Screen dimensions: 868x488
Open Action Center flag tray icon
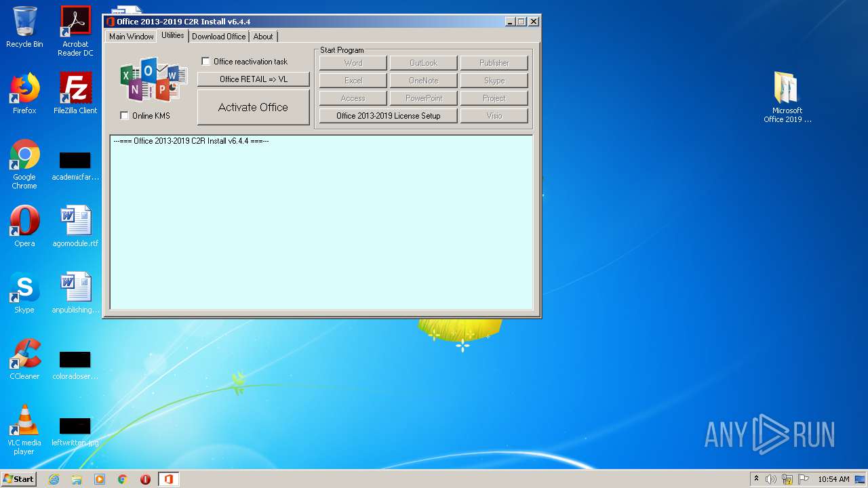pos(804,479)
